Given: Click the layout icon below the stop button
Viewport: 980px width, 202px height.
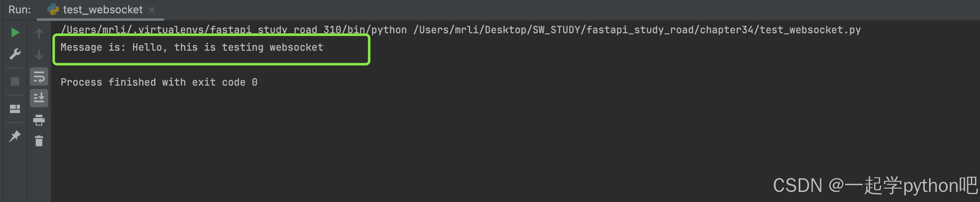Looking at the screenshot, I should tap(15, 109).
